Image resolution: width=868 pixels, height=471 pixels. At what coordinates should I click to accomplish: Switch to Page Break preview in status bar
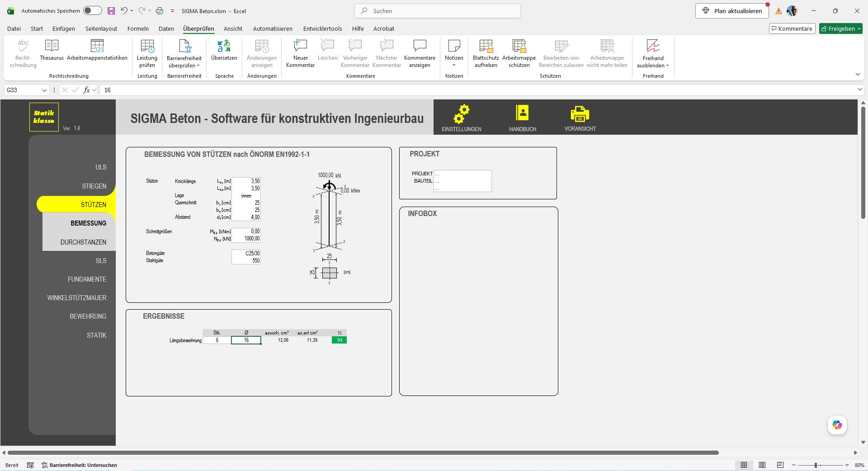(x=780, y=465)
